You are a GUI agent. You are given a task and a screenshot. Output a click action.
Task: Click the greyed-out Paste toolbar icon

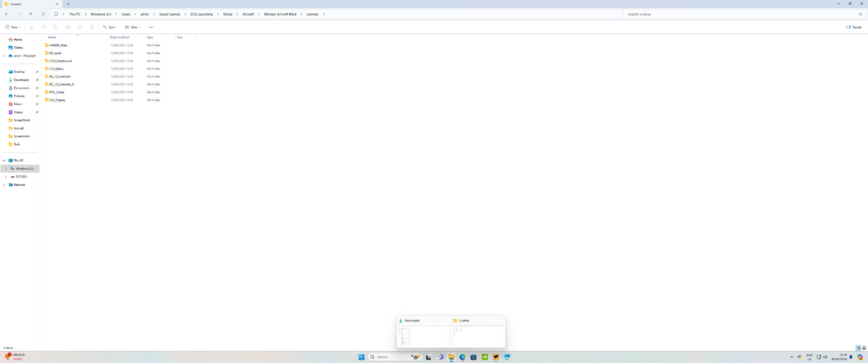pos(56,27)
